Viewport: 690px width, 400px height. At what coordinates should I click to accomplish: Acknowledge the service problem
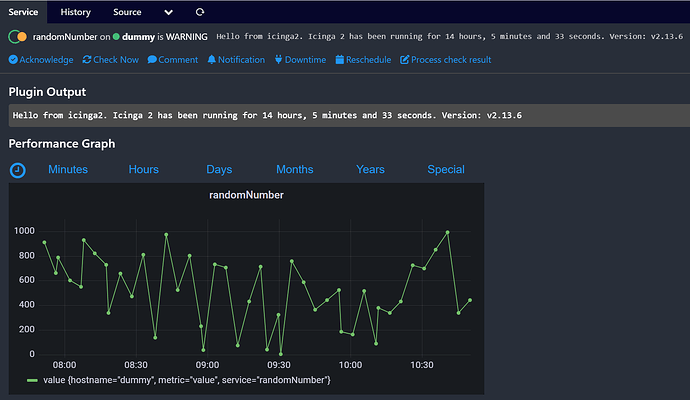(41, 60)
